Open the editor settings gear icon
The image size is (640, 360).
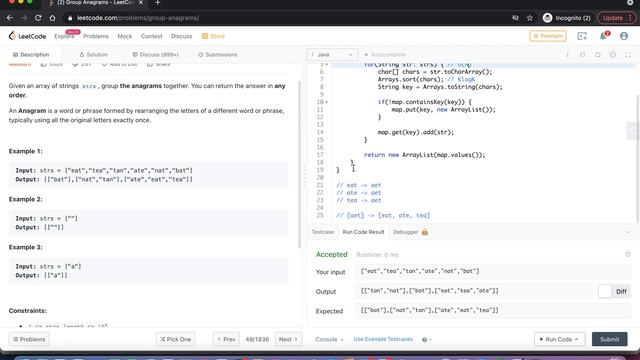pos(613,55)
